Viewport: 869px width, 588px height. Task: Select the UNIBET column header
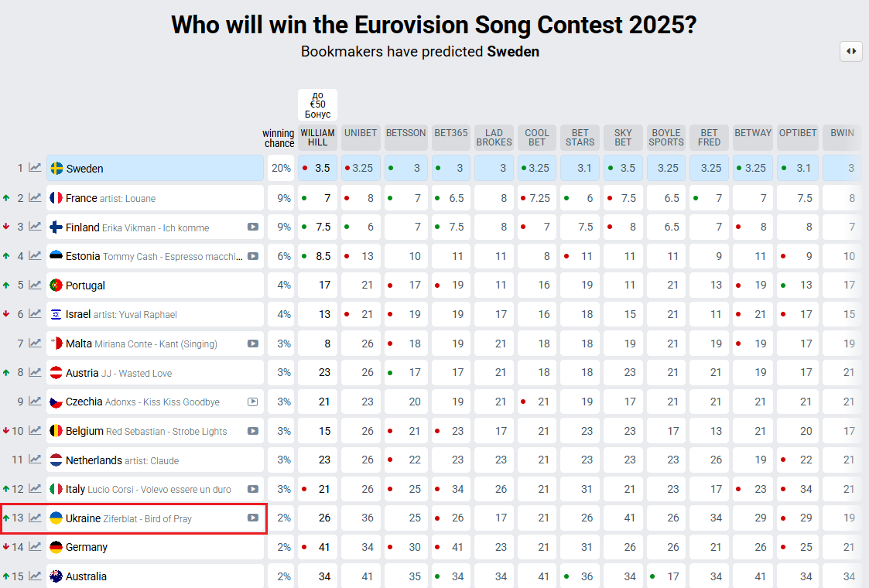pos(360,133)
